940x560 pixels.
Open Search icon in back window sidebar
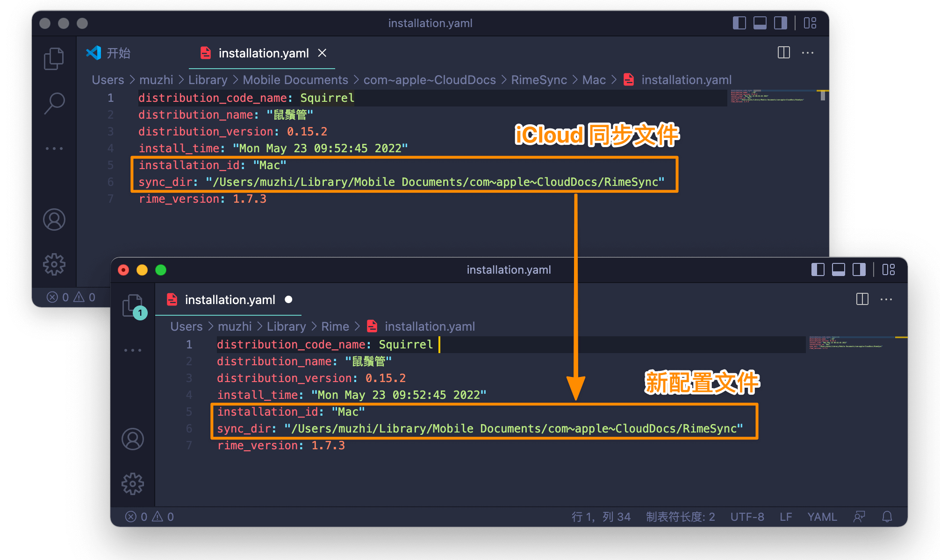click(54, 103)
